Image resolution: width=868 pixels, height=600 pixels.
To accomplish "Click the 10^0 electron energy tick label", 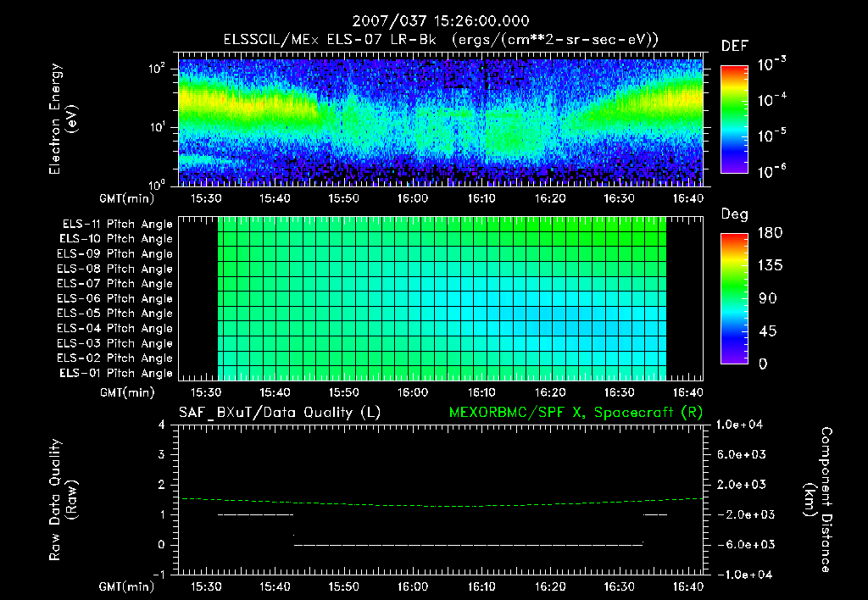I will 157,184.
